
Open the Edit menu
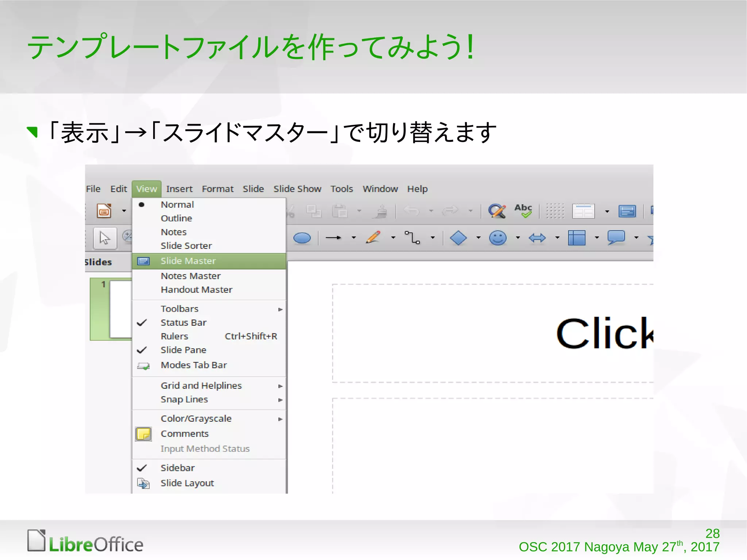click(x=119, y=189)
